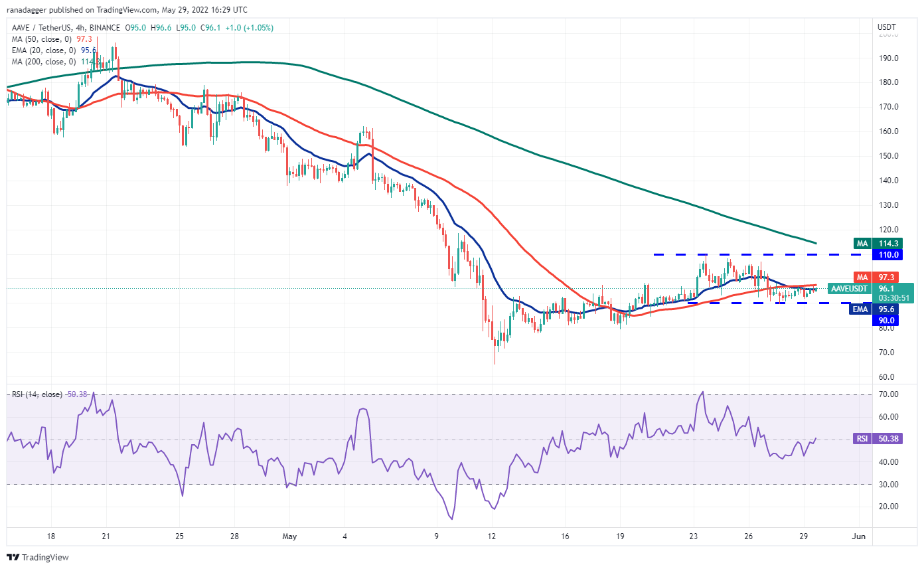Image resolution: width=924 pixels, height=569 pixels.
Task: Click the 12 date label on time axis
Action: (x=492, y=536)
